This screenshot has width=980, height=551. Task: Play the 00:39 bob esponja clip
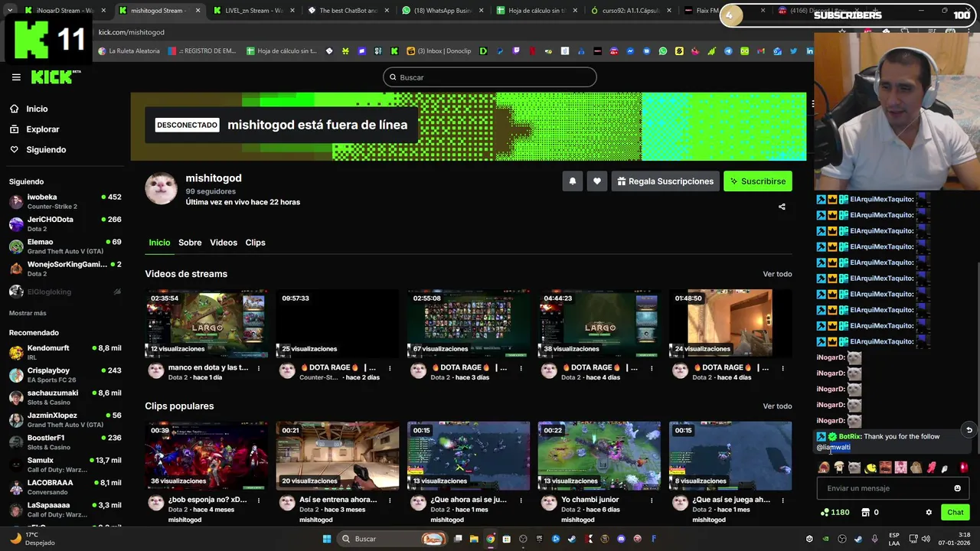point(207,456)
